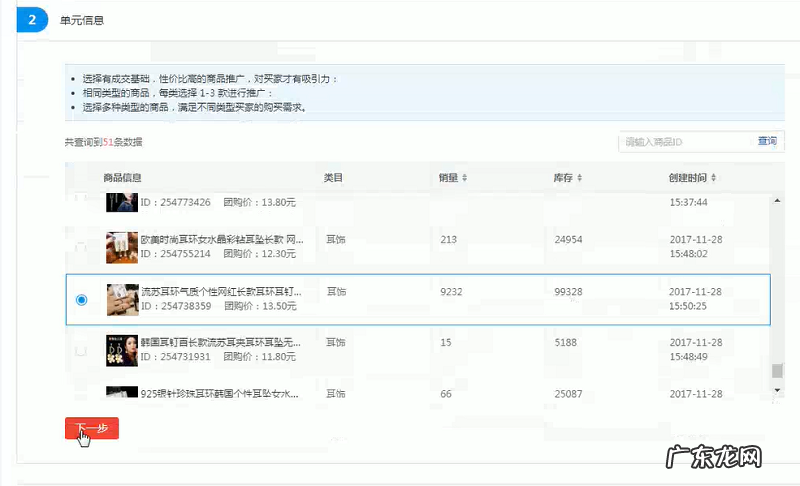Open thumbnail of 流苏耳环气质 product

121,299
